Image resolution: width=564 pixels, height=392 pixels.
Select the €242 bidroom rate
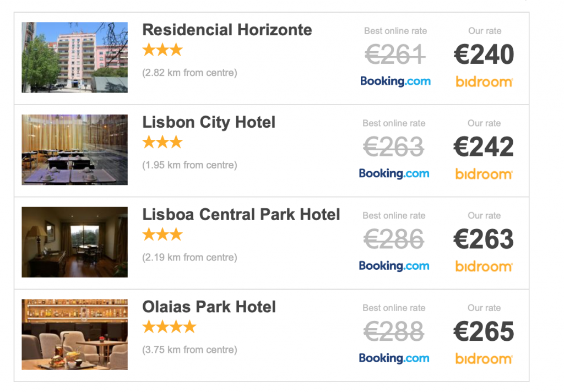(484, 147)
